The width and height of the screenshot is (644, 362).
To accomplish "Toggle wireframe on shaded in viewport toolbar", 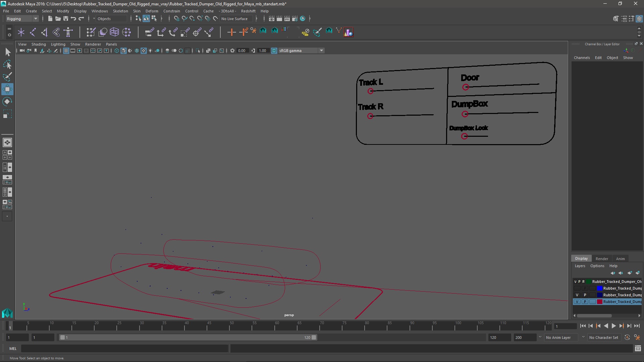I will pyautogui.click(x=137, y=51).
